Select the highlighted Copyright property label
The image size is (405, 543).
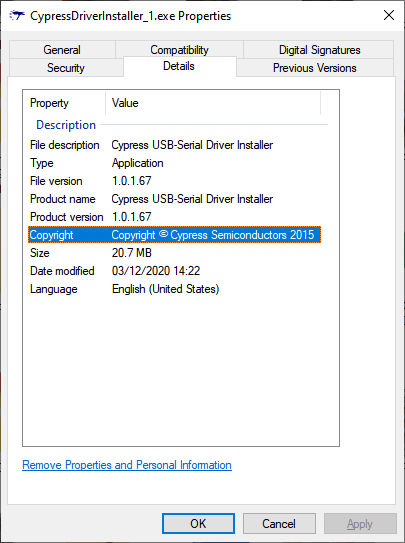tap(51, 235)
